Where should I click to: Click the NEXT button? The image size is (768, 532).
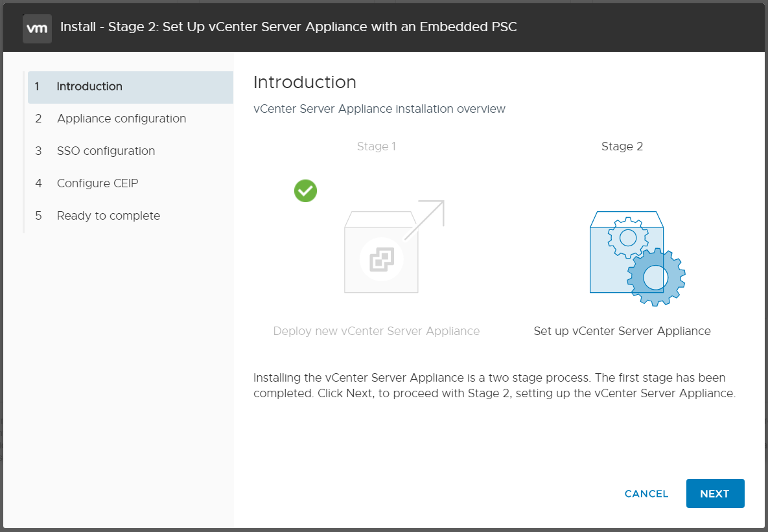tap(715, 493)
